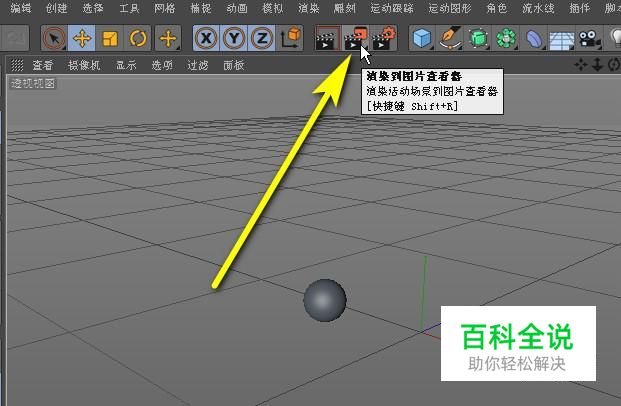Open the viewport 显示 menu

click(126, 65)
